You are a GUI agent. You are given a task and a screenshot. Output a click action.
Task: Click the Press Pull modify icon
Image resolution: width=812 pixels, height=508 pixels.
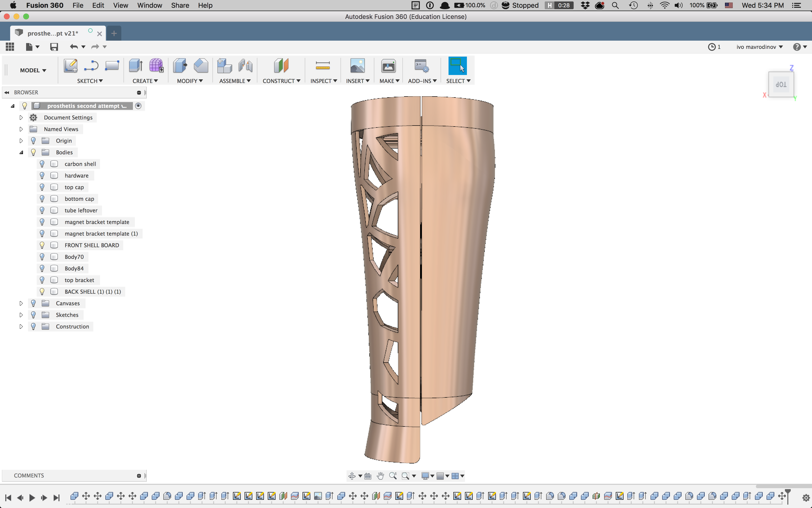click(180, 66)
